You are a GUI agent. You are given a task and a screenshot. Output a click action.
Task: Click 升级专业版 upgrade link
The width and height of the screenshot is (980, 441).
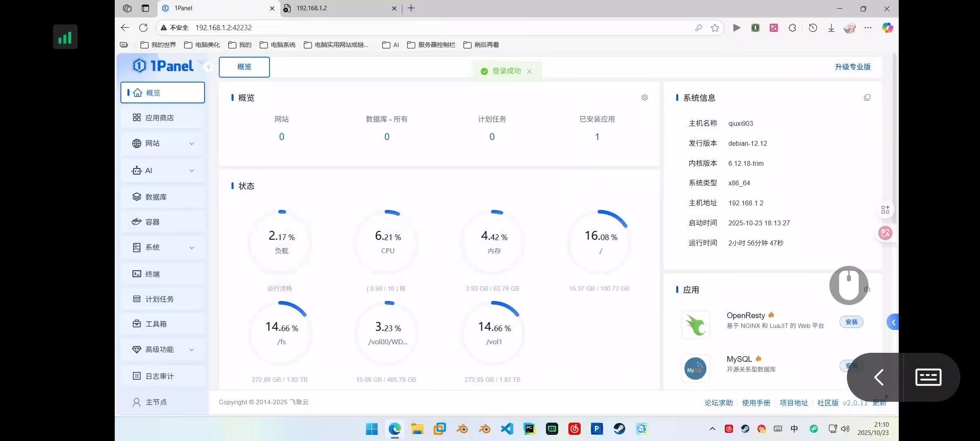tap(852, 67)
